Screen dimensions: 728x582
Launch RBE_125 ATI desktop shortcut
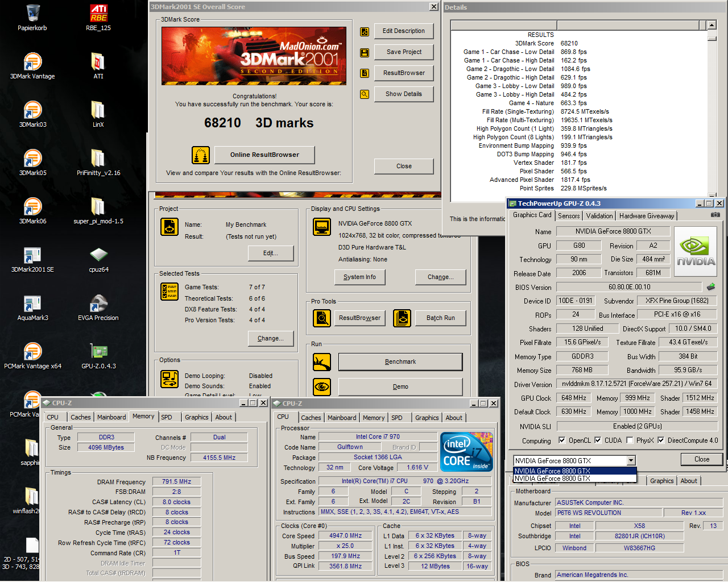pyautogui.click(x=98, y=17)
